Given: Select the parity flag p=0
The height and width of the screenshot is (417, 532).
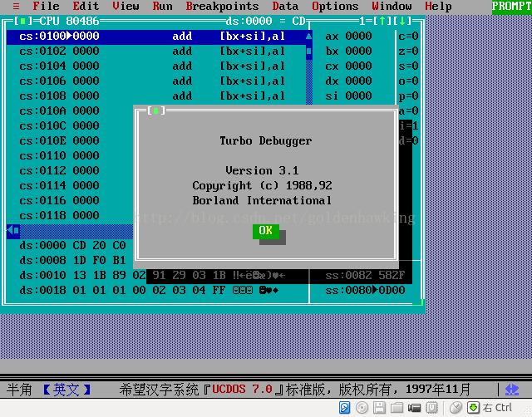Looking at the screenshot, I should point(408,96).
